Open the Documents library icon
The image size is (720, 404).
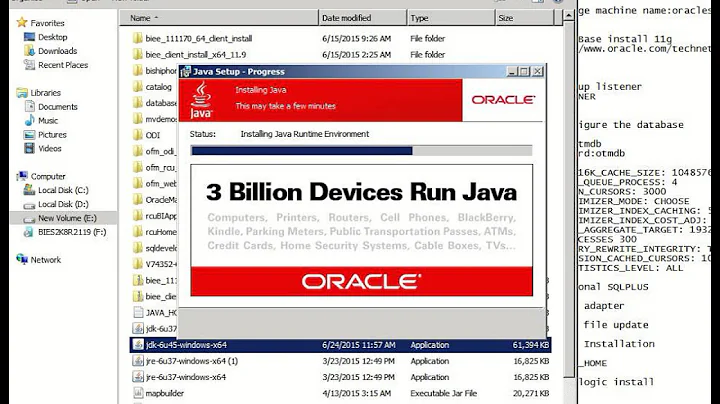29,107
